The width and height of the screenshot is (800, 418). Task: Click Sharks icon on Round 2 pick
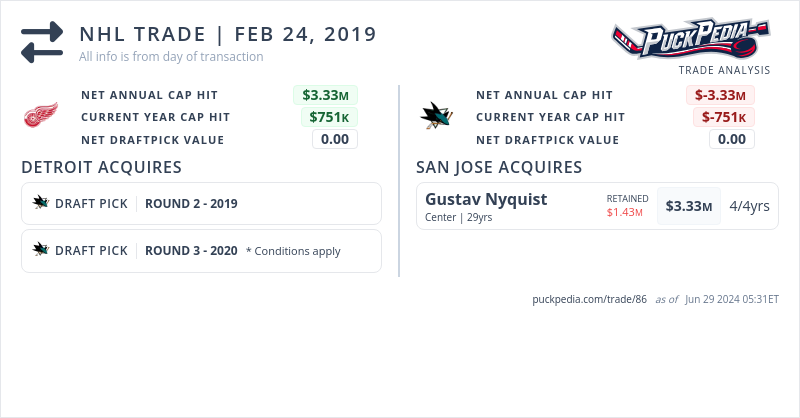[41, 203]
